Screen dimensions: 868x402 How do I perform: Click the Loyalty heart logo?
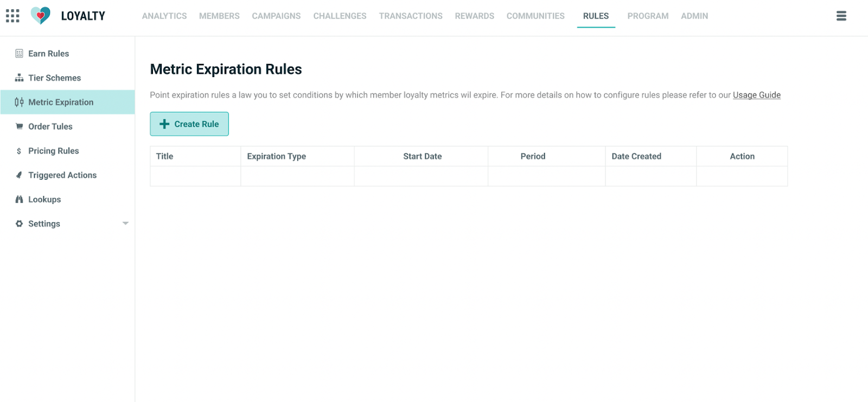[41, 16]
